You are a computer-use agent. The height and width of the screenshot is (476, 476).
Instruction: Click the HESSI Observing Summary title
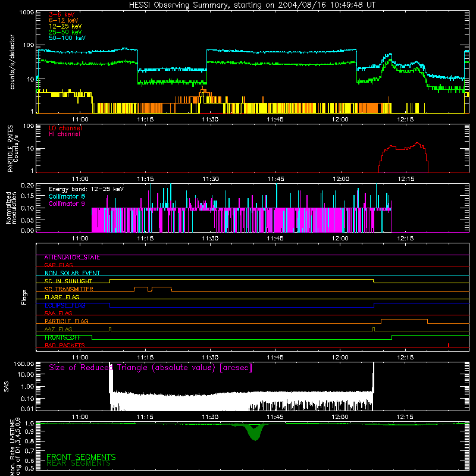252,5
